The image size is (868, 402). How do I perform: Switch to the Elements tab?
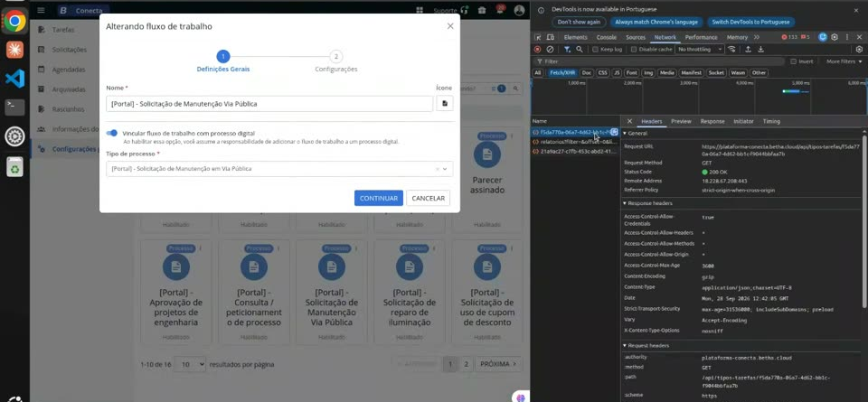point(575,37)
